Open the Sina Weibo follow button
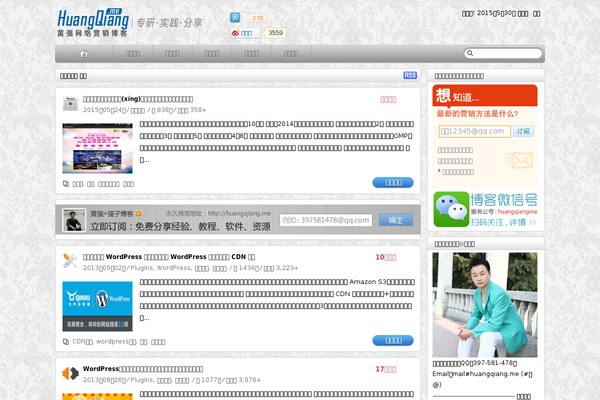This screenshot has height=400, width=600. pos(245,33)
